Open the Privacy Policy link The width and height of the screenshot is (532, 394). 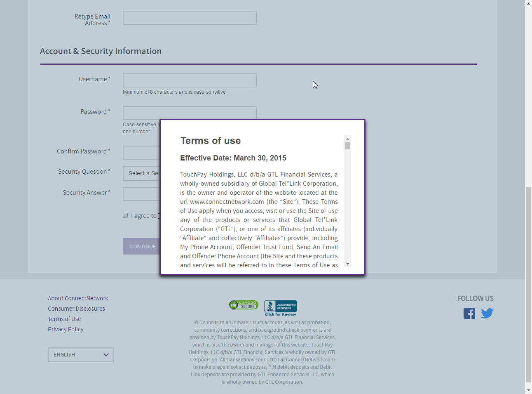point(66,329)
